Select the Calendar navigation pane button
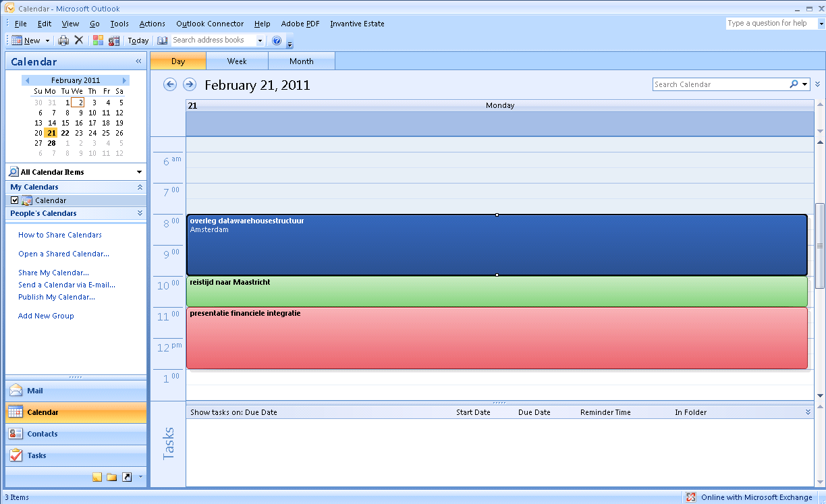826x504 pixels. [76, 412]
